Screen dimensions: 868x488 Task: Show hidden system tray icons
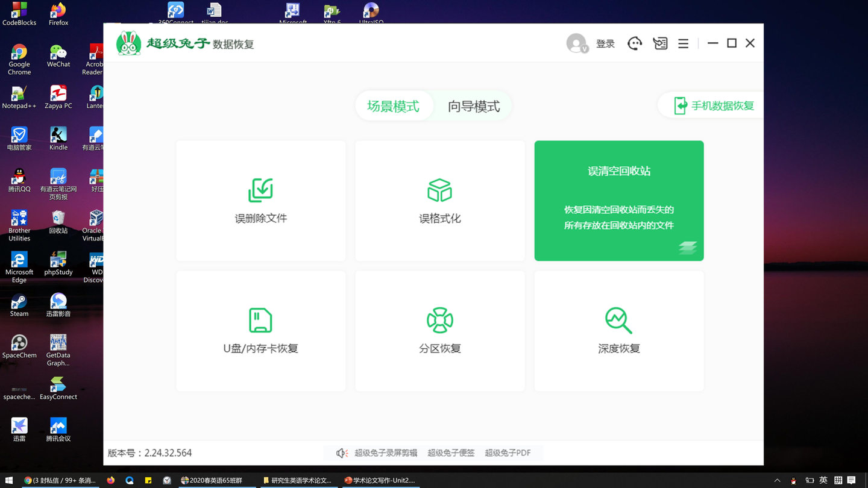[777, 480]
